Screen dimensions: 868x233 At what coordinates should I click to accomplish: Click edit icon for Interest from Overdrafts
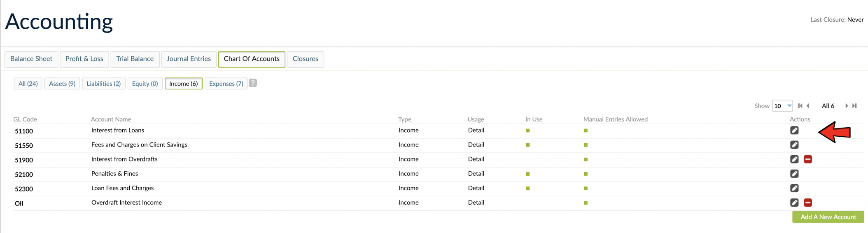(x=794, y=159)
